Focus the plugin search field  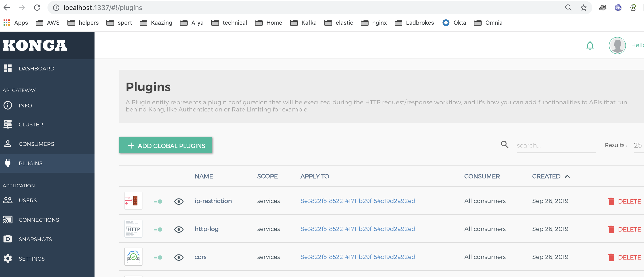(556, 145)
